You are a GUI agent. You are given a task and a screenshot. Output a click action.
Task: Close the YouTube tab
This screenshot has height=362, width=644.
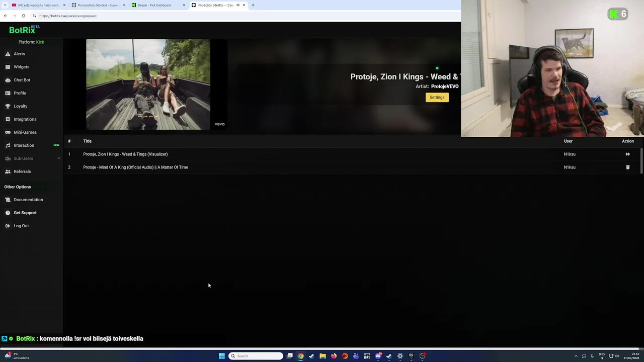[x=64, y=5]
